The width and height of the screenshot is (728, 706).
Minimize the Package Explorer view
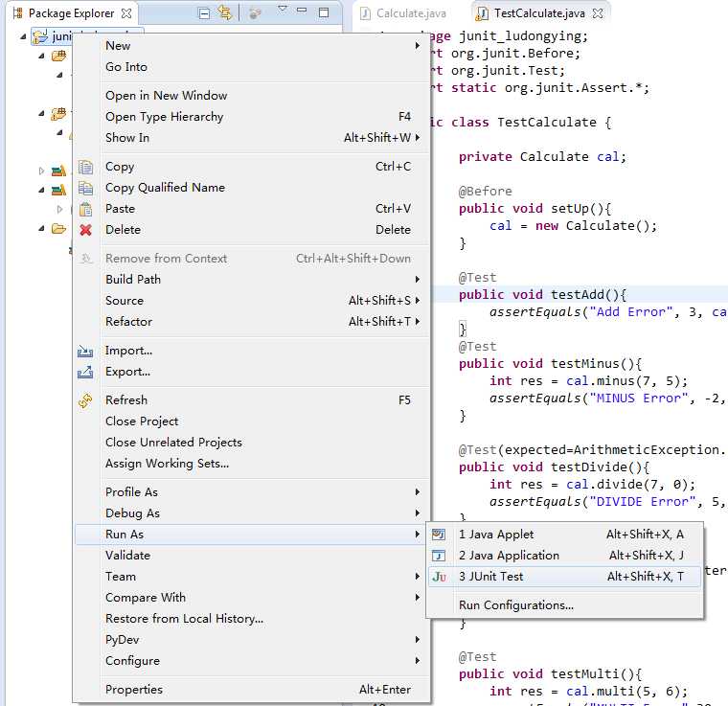[302, 10]
